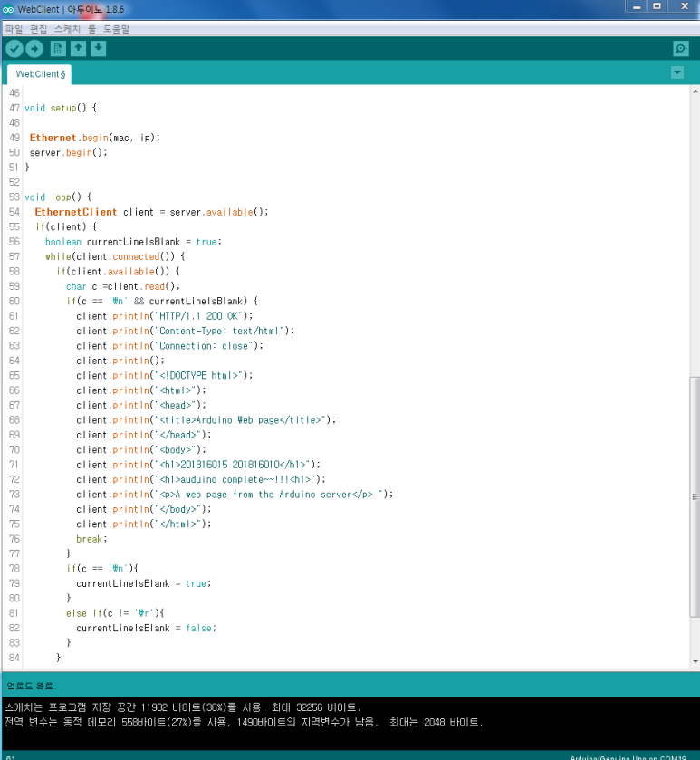Click while(client.connected()) line
Image resolution: width=700 pixels, height=760 pixels.
pyautogui.click(x=115, y=257)
